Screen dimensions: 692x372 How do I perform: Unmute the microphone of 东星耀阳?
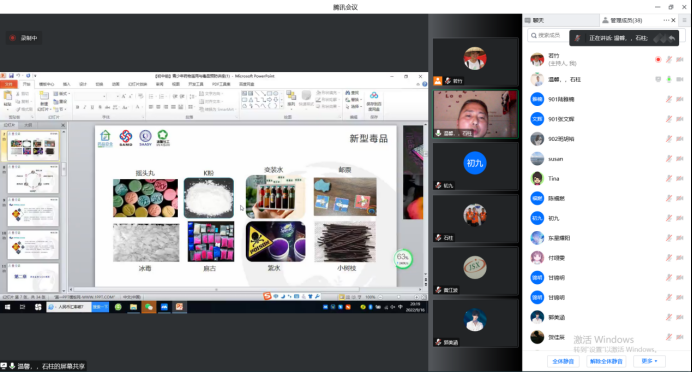pos(669,238)
